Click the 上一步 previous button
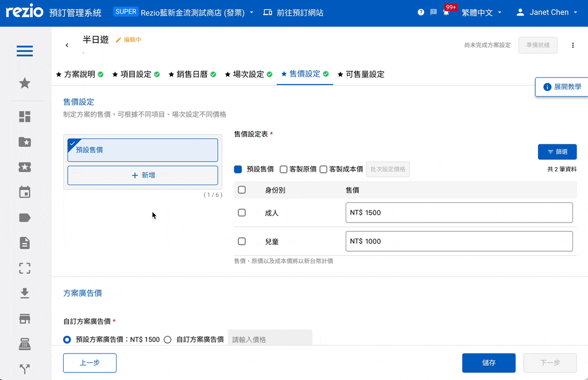588x380 pixels. tap(90, 363)
